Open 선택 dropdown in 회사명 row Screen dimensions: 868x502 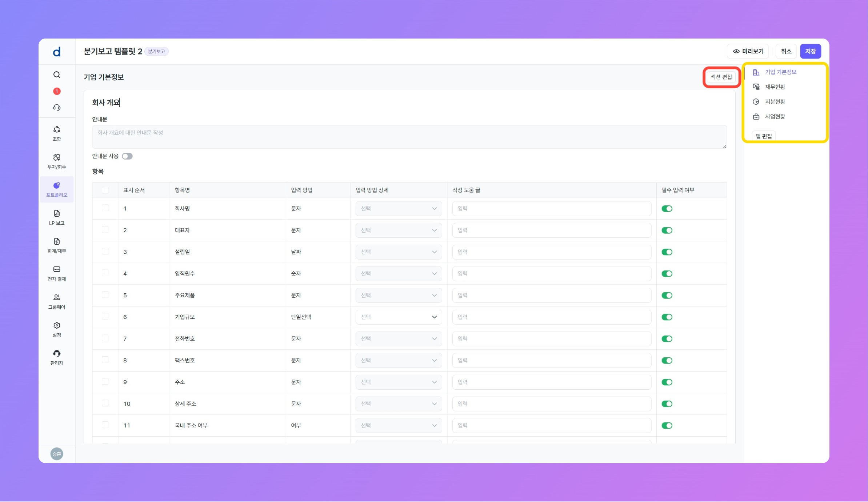(399, 209)
